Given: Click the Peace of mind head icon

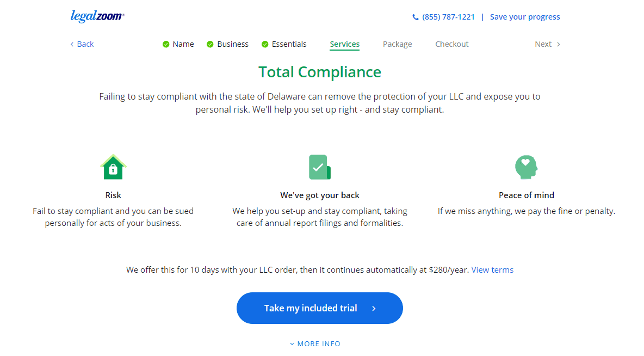Looking at the screenshot, I should (526, 167).
